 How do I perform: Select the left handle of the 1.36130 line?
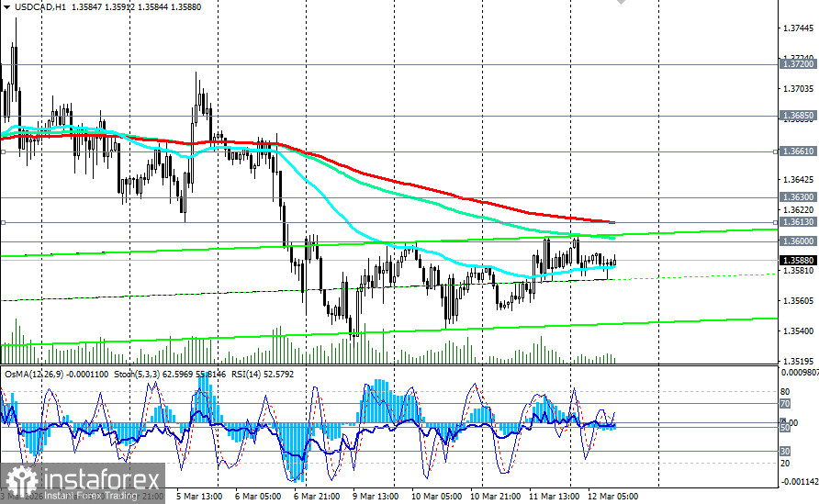click(x=3, y=222)
